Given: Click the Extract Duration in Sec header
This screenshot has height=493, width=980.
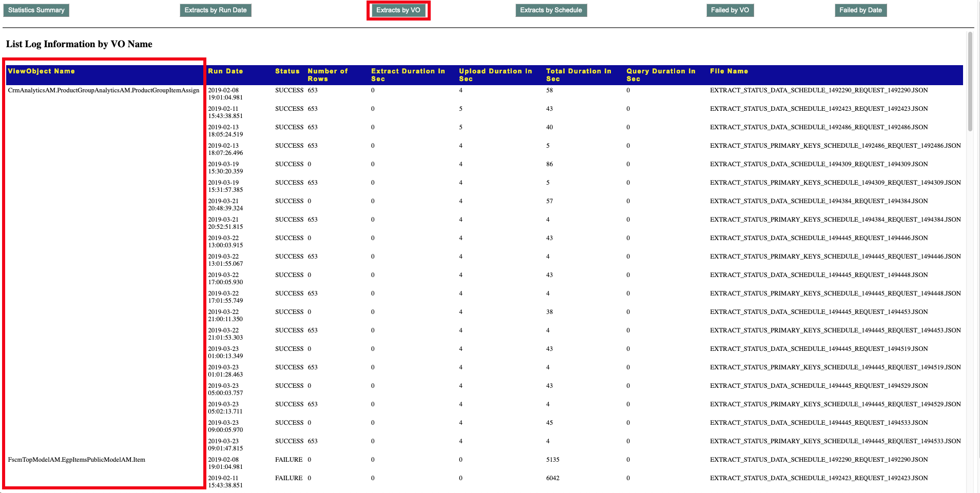Looking at the screenshot, I should (408, 75).
